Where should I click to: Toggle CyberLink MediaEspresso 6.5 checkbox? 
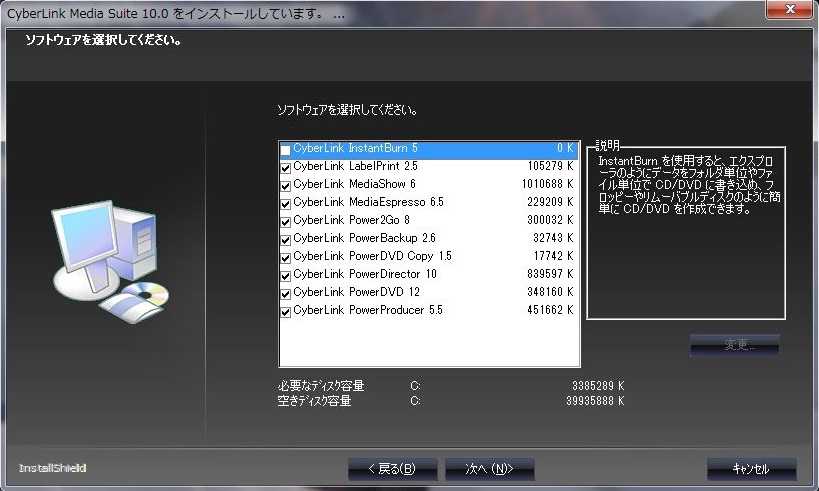point(285,204)
